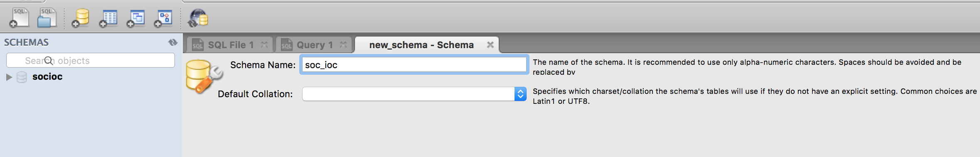Click the Search objects field
Screen dimensions: 980x157
click(91, 60)
